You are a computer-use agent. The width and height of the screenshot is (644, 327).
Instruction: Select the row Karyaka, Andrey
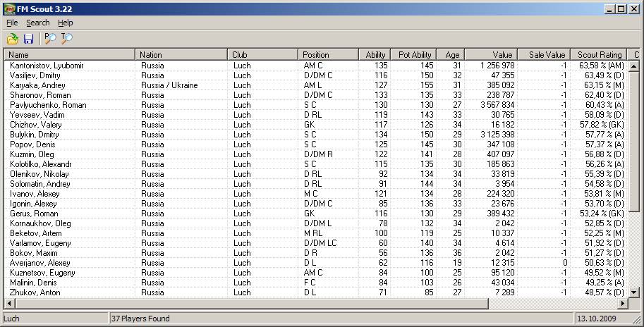[x=316, y=85]
